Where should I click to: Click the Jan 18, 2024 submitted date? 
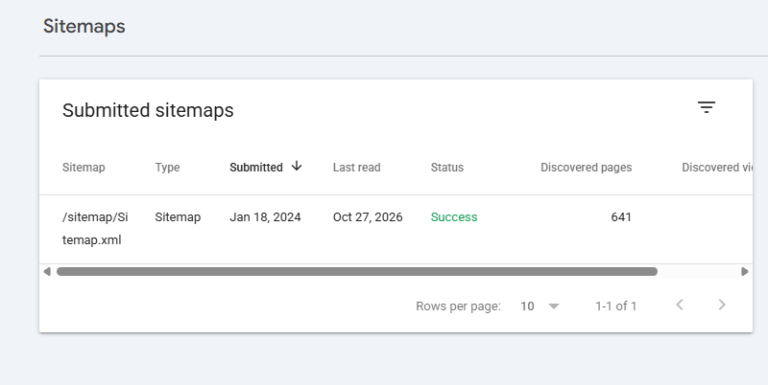(x=265, y=217)
